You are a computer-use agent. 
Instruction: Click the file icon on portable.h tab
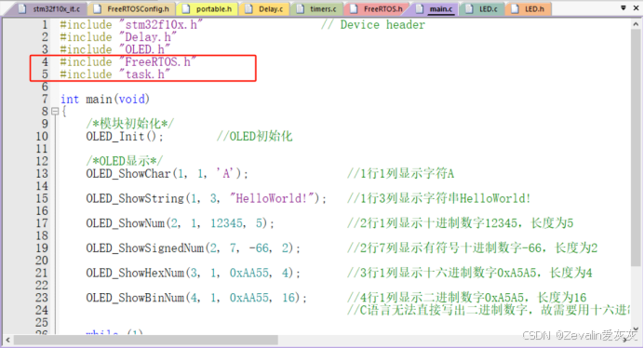click(x=186, y=8)
